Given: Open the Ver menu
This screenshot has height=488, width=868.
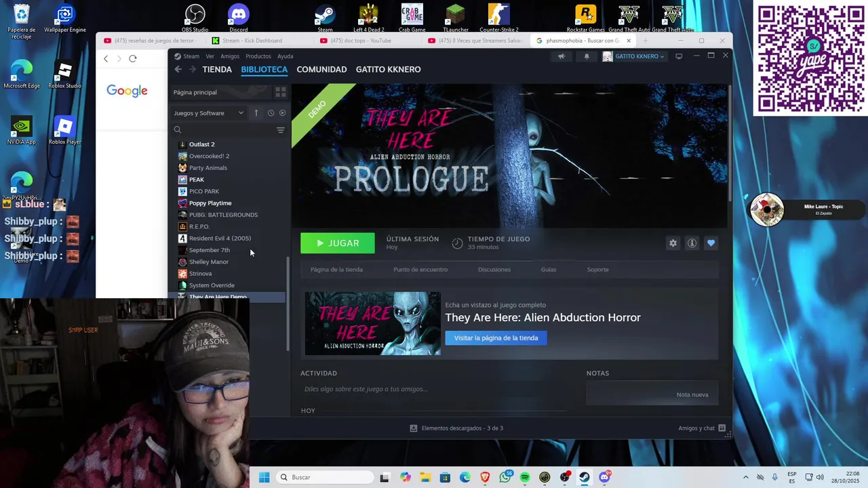Looking at the screenshot, I should [210, 56].
